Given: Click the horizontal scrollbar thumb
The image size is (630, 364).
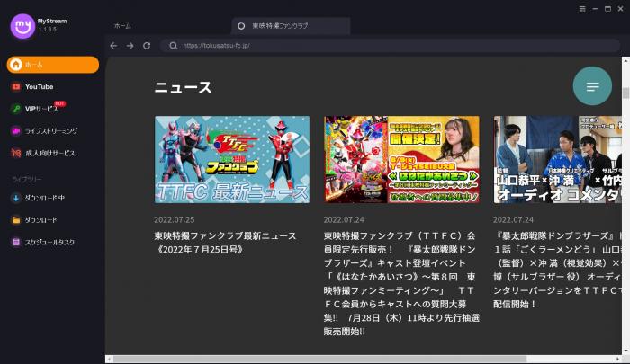Looking at the screenshot, I should tap(319, 359).
